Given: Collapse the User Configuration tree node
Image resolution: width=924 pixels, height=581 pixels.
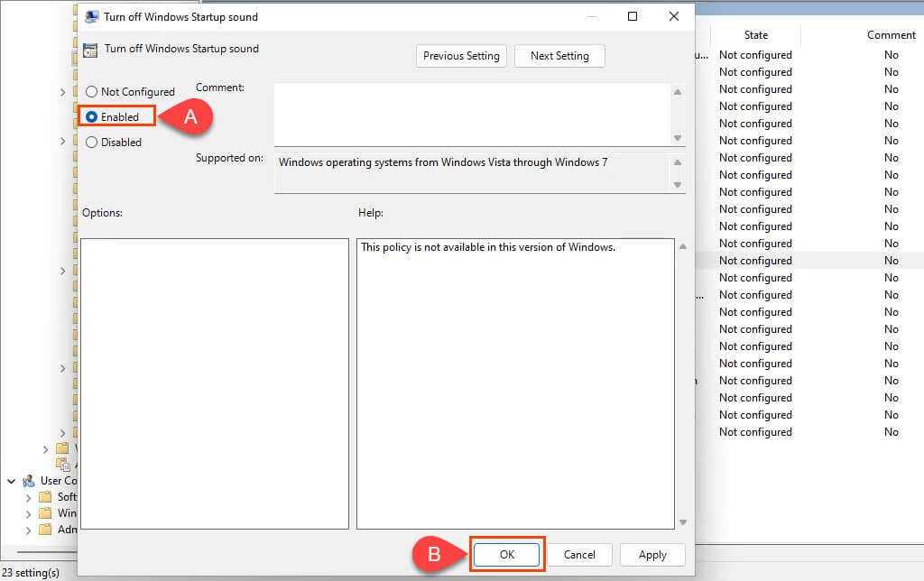Looking at the screenshot, I should [x=11, y=481].
